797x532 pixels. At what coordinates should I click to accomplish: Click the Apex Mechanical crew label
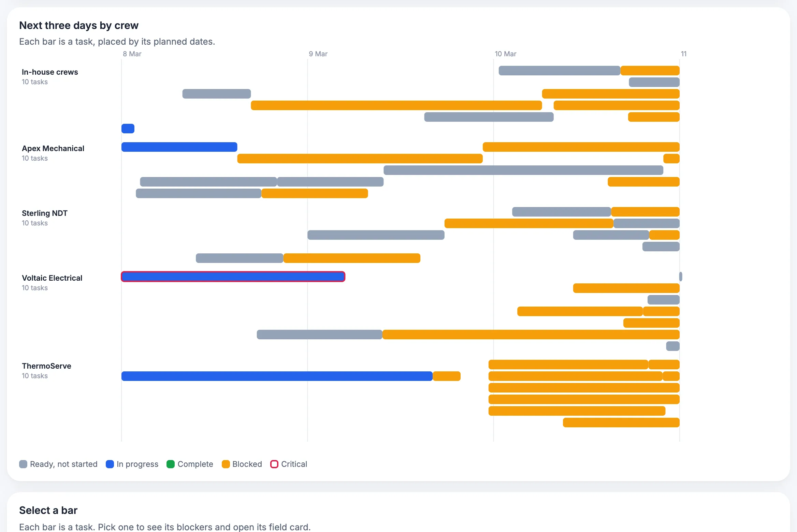(53, 148)
